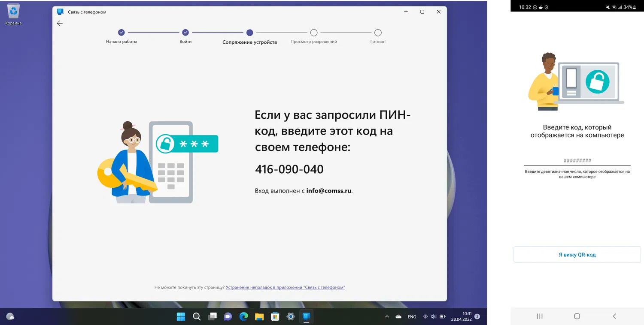Click the text Не можете покинуть эту страницу?
This screenshot has width=644, height=325.
[189, 287]
